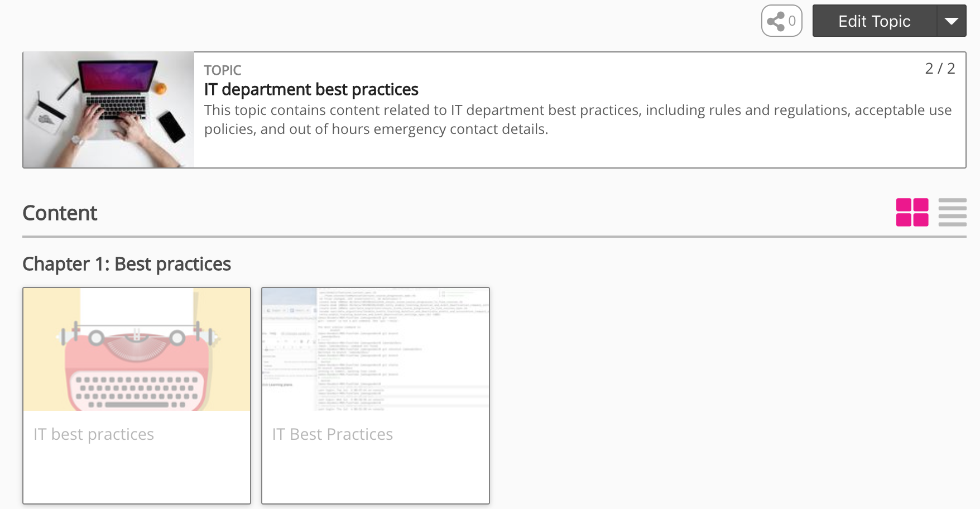Open the typewriter thumbnail content card
Viewport: 980px width, 509px height.
click(137, 349)
